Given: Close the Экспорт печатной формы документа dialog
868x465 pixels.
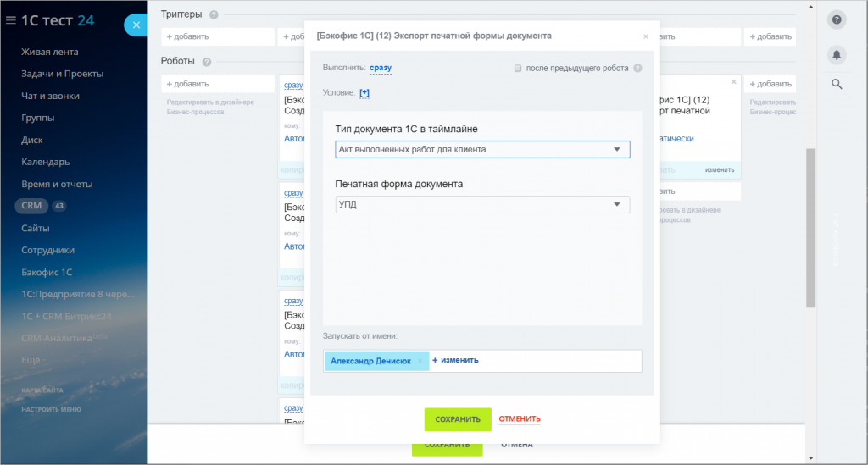Looking at the screenshot, I should [645, 36].
